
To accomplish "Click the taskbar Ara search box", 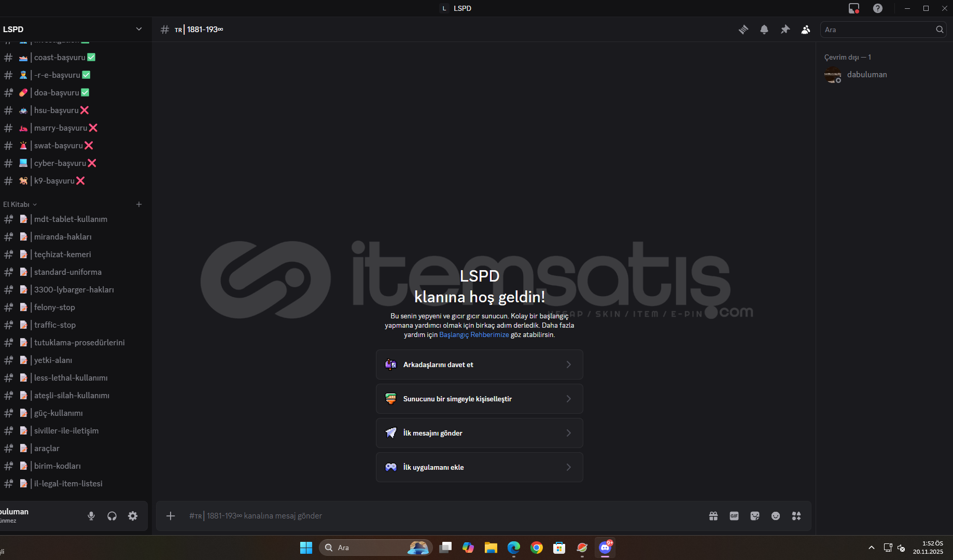I will coord(375,548).
